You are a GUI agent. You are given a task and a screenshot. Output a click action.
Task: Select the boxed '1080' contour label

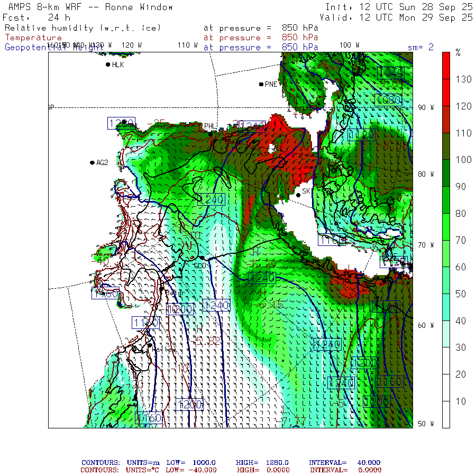pyautogui.click(x=389, y=100)
